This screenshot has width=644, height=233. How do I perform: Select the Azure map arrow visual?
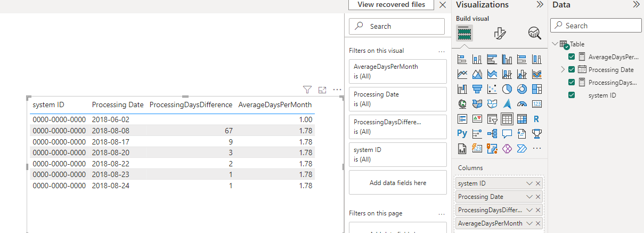pos(507,103)
